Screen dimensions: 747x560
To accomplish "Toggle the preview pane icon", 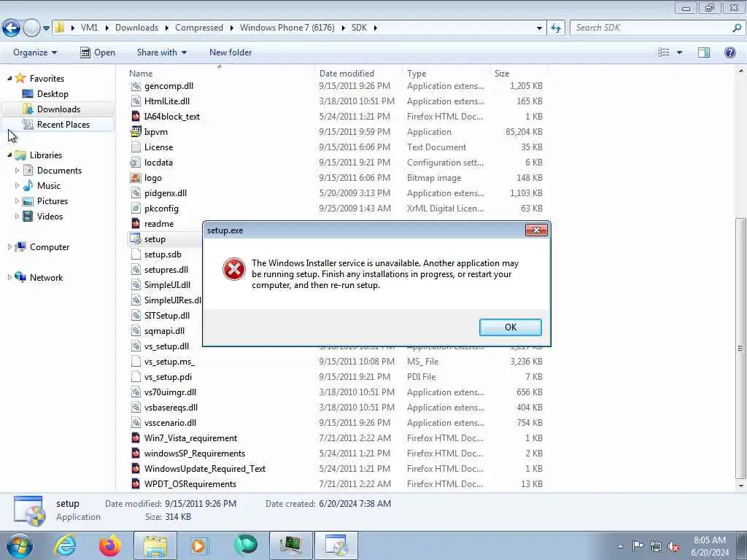I will [x=704, y=52].
